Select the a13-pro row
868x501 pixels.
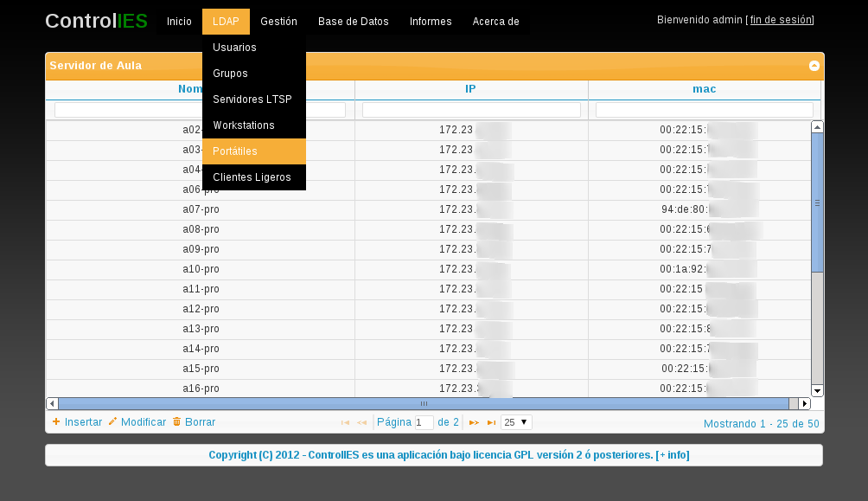coord(428,329)
